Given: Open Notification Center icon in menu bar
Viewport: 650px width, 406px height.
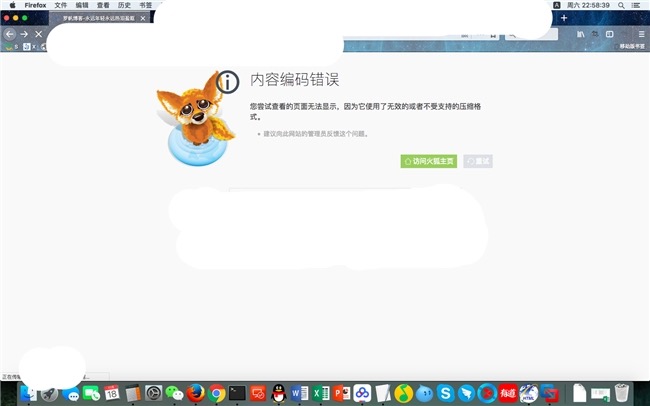Looking at the screenshot, I should pos(635,5).
